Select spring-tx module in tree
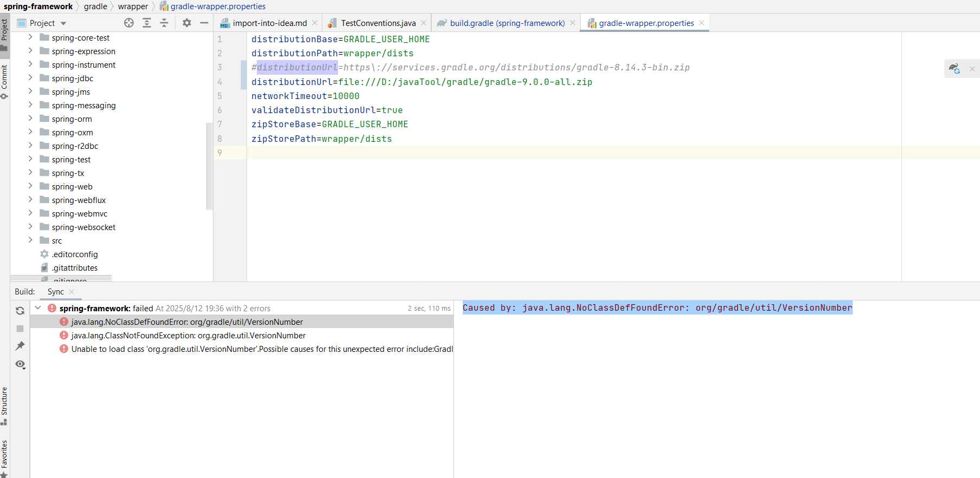The width and height of the screenshot is (980, 478). [x=68, y=173]
